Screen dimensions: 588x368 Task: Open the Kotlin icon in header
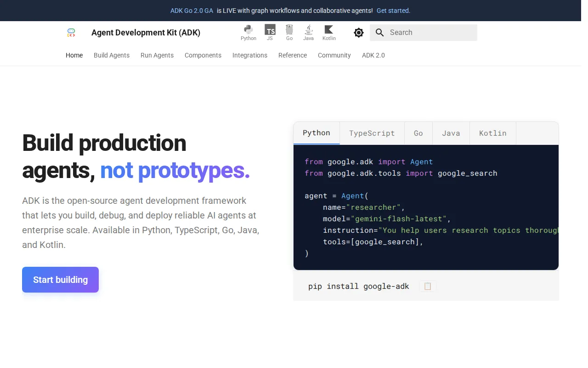click(329, 33)
